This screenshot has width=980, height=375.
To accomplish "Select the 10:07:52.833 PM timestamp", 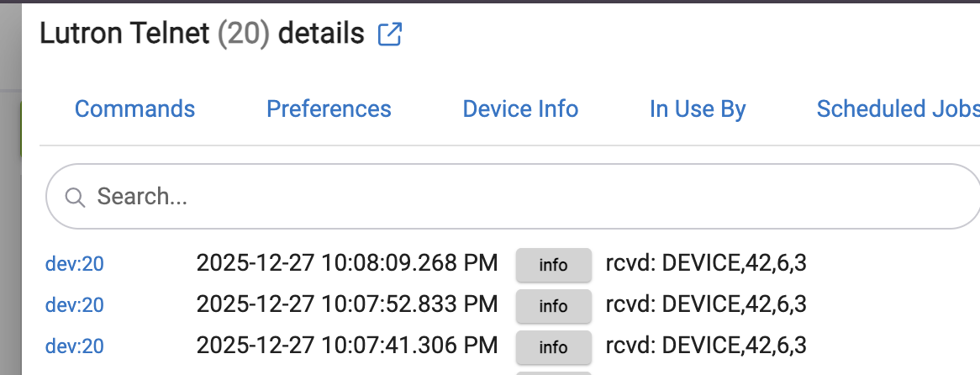I will click(347, 304).
